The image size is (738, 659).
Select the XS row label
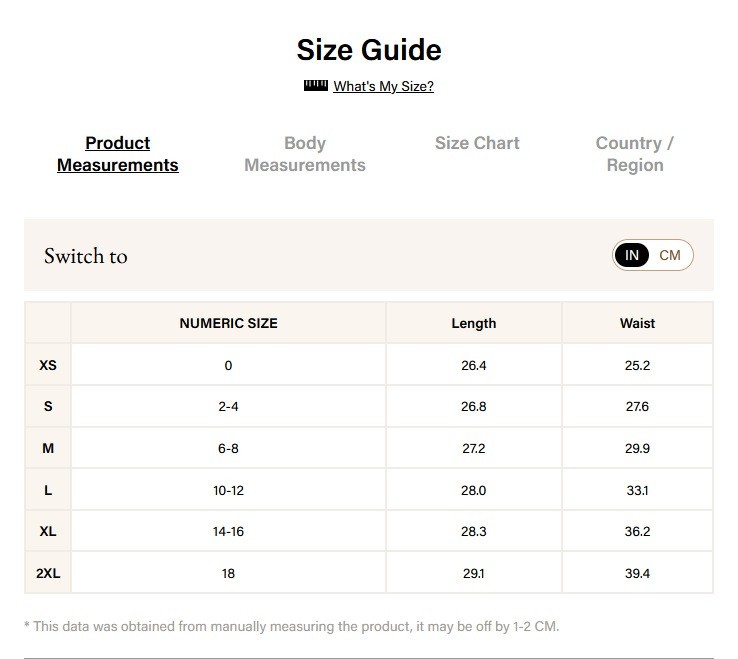tap(48, 365)
